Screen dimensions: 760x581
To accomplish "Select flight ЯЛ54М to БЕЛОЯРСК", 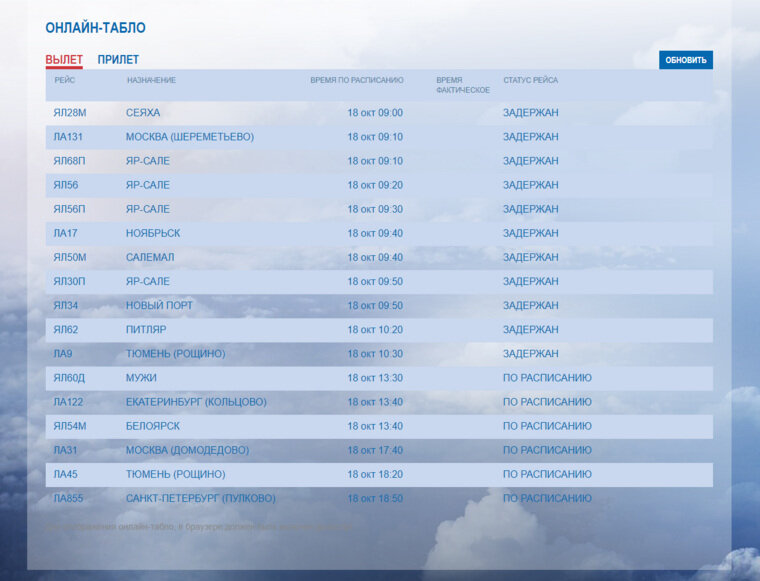I will 379,426.
